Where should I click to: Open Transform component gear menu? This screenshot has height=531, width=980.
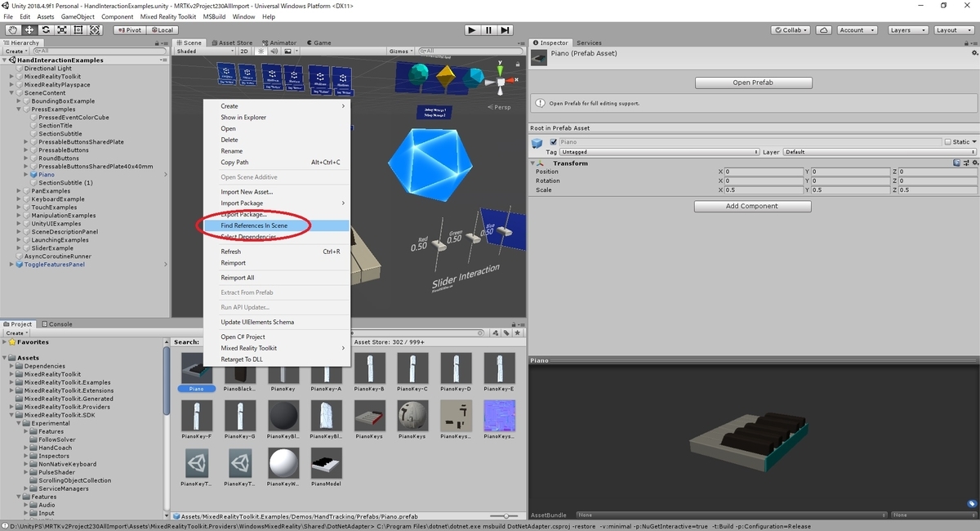click(973, 163)
